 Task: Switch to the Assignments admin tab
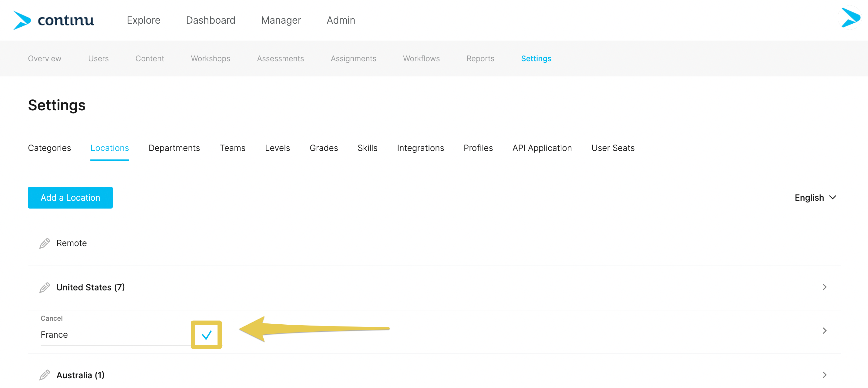coord(353,59)
